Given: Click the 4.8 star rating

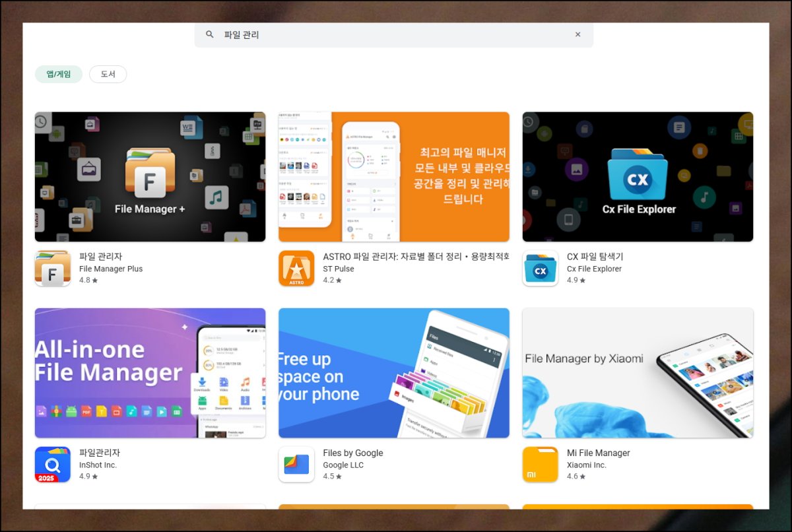Looking at the screenshot, I should pos(88,280).
